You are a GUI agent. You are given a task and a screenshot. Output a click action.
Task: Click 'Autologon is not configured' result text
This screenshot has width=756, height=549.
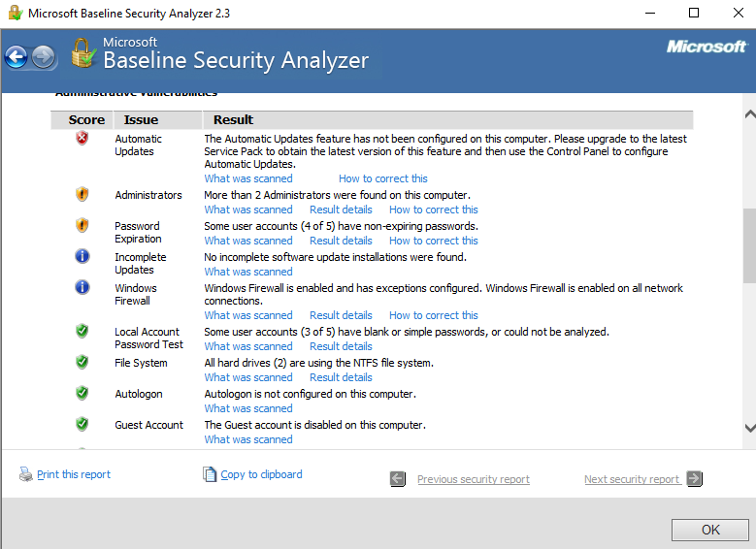tap(310, 394)
